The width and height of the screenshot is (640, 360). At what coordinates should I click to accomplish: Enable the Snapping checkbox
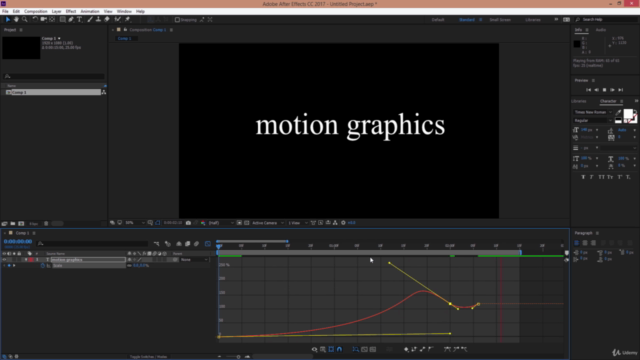[x=177, y=20]
